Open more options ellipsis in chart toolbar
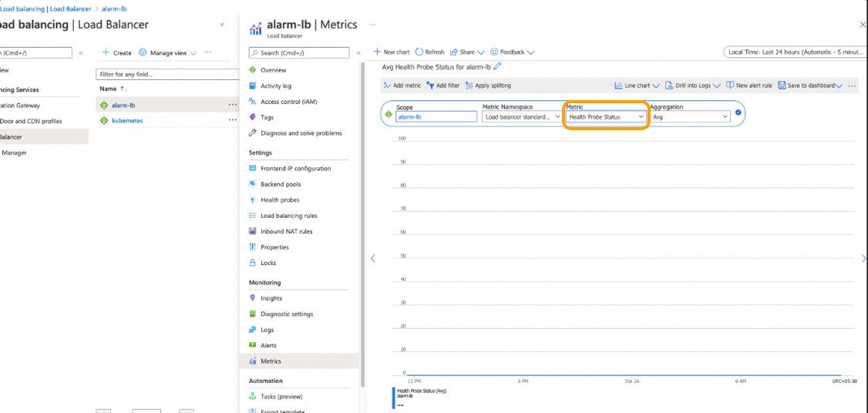868x413 pixels. (x=852, y=86)
